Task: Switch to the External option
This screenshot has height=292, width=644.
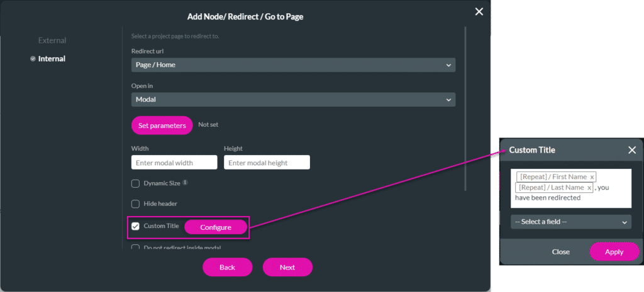Action: 52,41
